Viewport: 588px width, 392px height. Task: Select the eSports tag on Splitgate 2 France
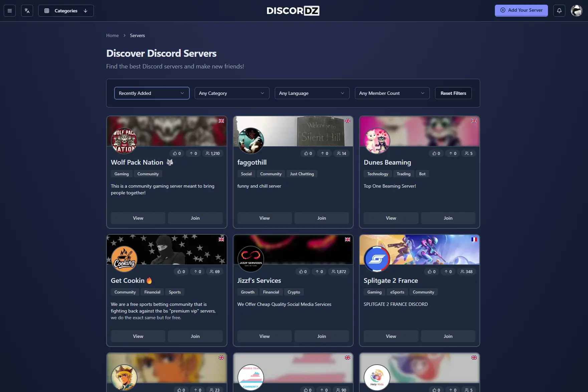pyautogui.click(x=397, y=292)
